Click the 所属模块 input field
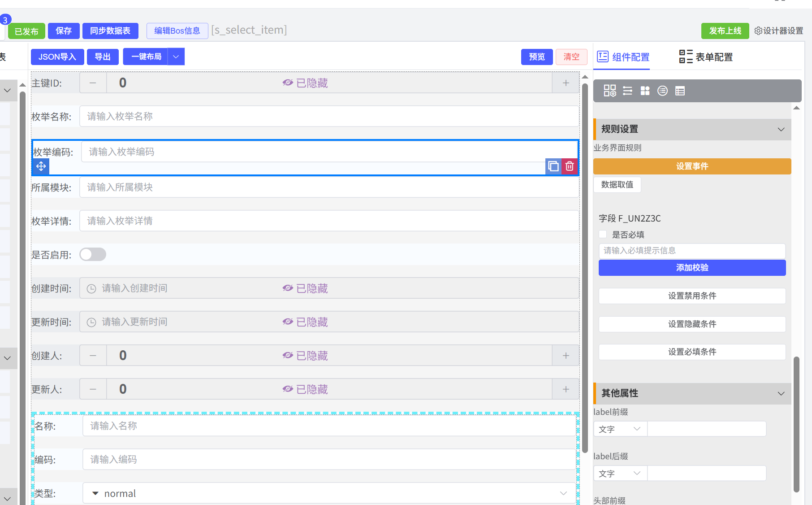812x505 pixels. (x=329, y=187)
